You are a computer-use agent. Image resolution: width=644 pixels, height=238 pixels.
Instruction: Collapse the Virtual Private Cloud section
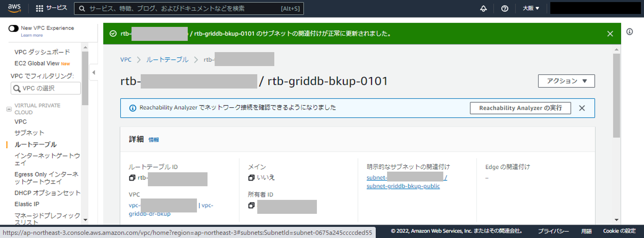click(x=9, y=109)
